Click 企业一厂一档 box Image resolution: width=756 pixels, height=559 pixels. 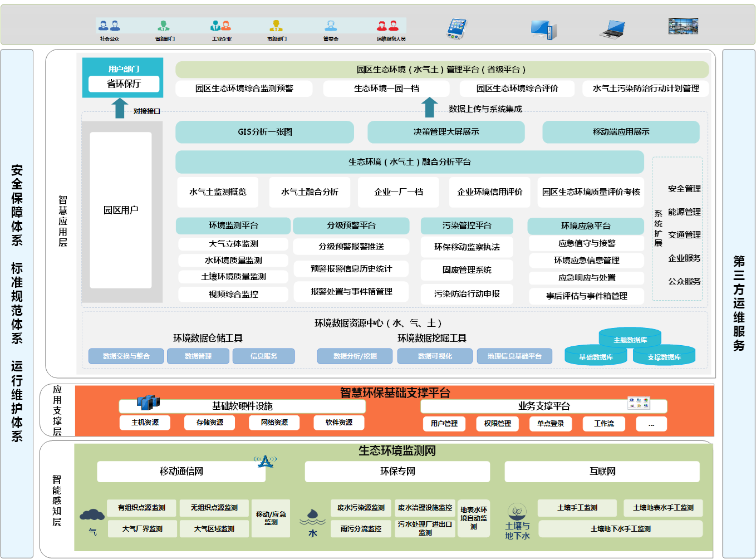point(399,192)
